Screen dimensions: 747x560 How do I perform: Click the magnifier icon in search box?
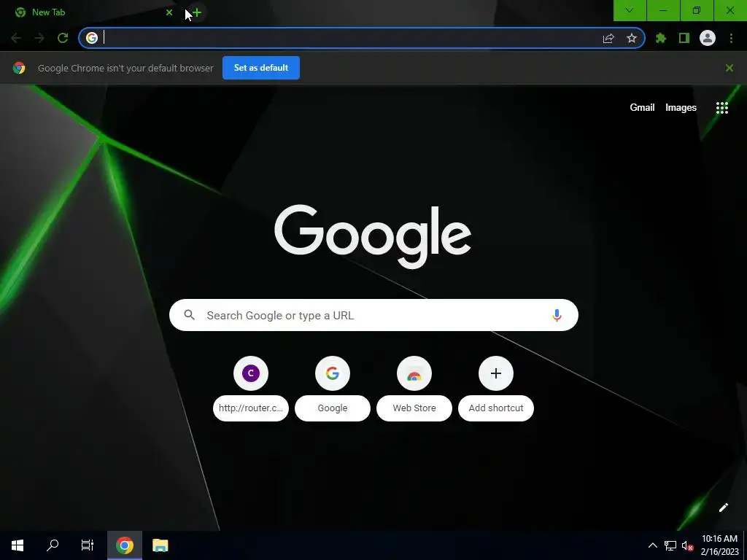click(190, 315)
